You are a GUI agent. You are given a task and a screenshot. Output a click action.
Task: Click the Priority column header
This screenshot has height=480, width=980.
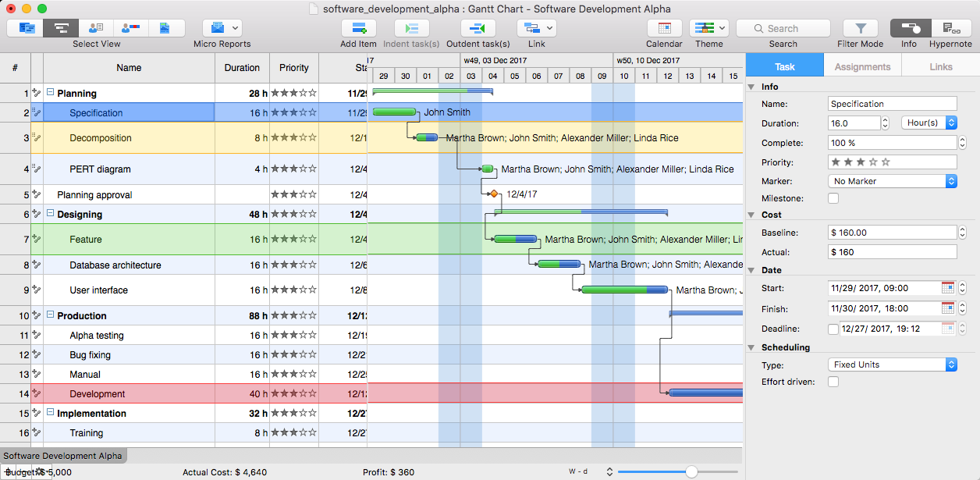294,68
